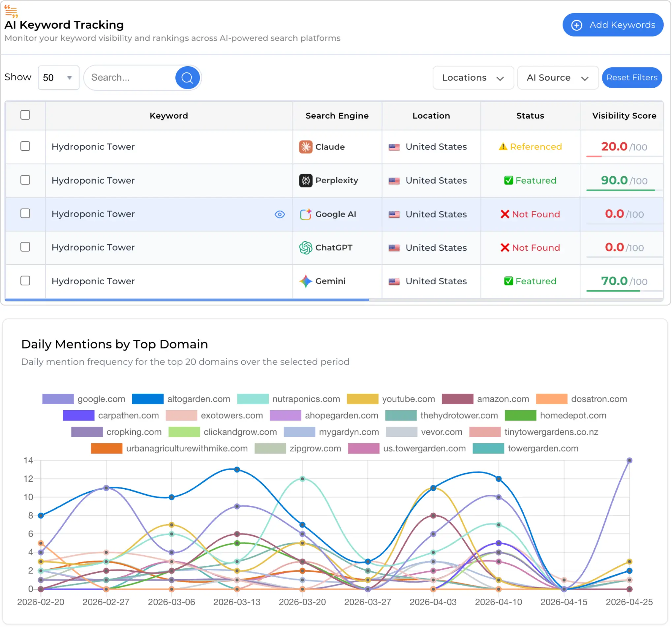Click the Perplexity icon in the table
The height and width of the screenshot is (628, 672).
pos(305,181)
